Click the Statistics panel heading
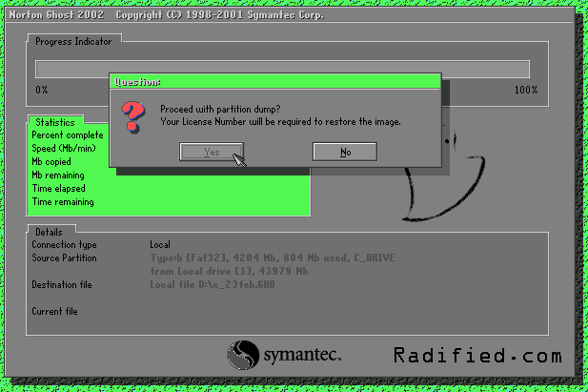Viewport: 588px width, 392px height. tap(55, 122)
